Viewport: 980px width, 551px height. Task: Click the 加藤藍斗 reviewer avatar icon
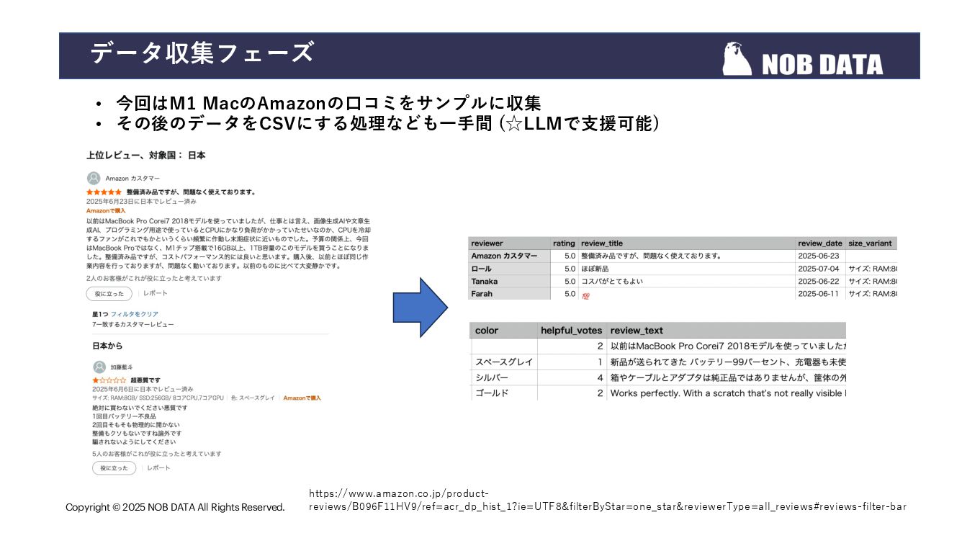(99, 367)
